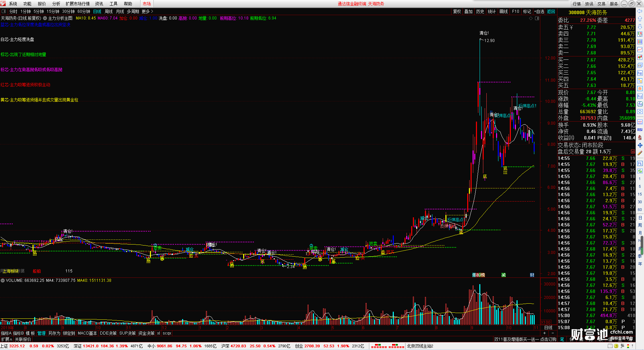Click the F10 company info sidebar icon
The width and height of the screenshot is (644, 350).
(640, 73)
